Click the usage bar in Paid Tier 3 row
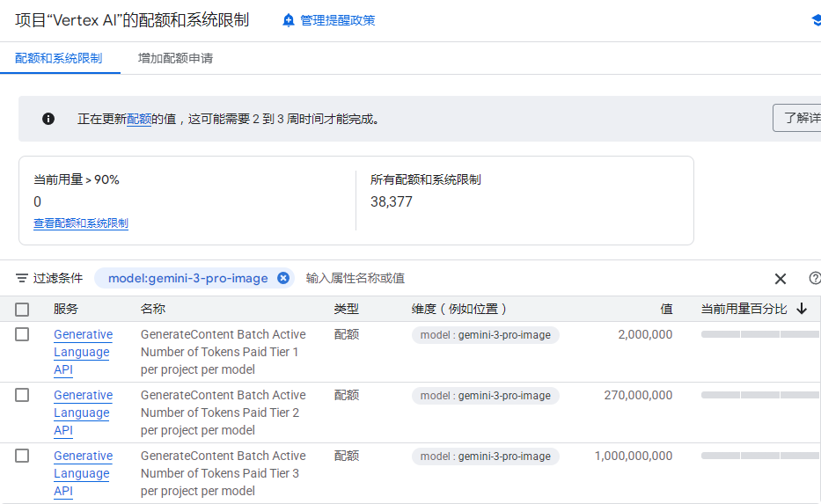 point(761,456)
